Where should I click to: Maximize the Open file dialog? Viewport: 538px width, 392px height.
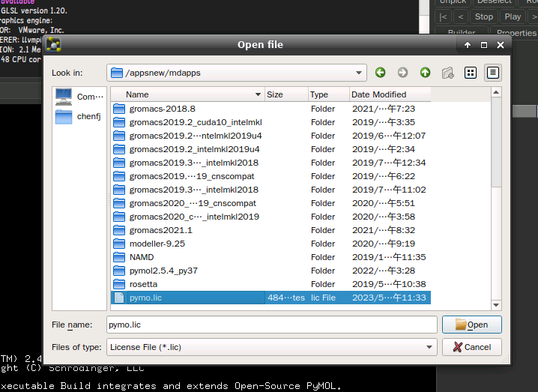pyautogui.click(x=484, y=45)
